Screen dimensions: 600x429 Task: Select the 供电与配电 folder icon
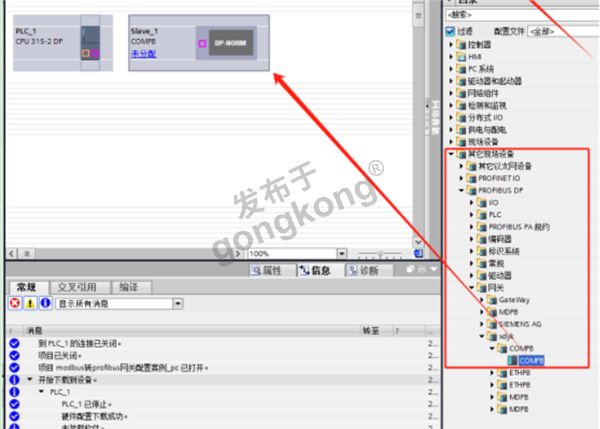(x=461, y=130)
